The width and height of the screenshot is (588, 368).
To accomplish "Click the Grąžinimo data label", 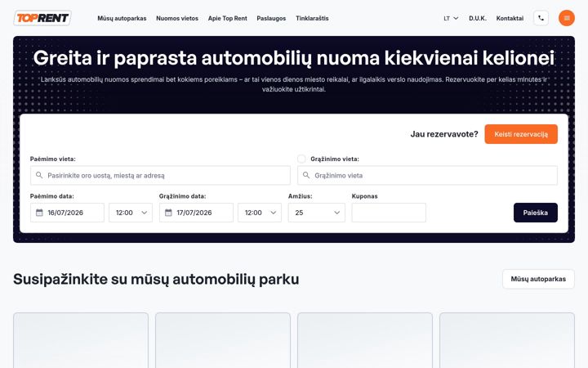I will pyautogui.click(x=182, y=196).
